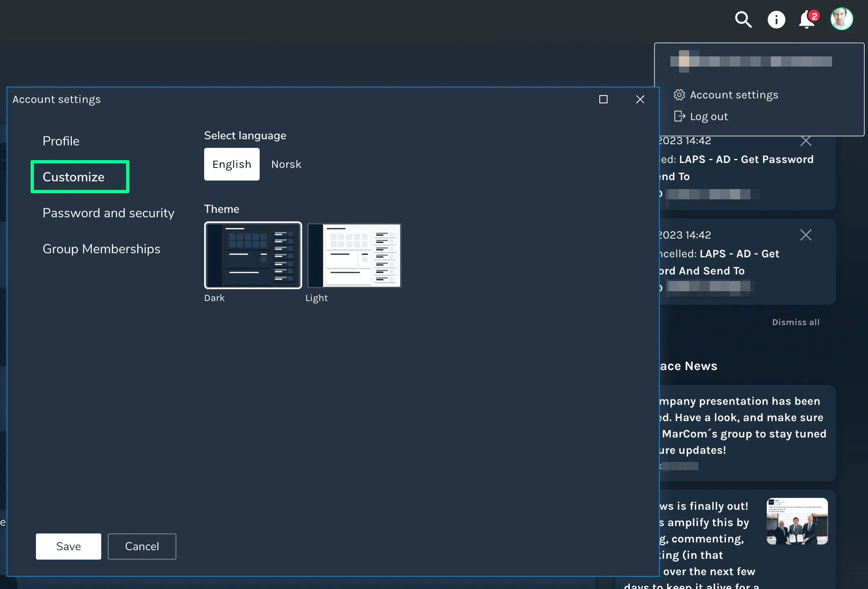Click the Log out door icon
The height and width of the screenshot is (589, 868).
679,116
